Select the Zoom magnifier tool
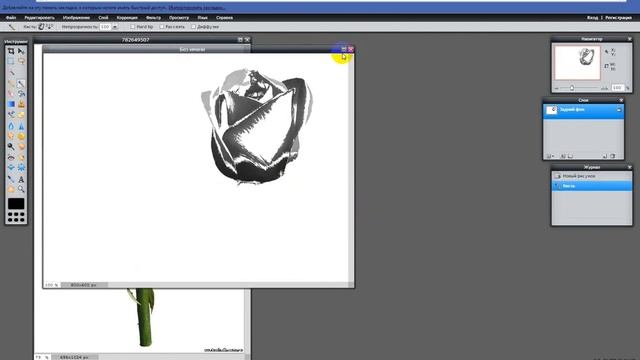This screenshot has height=360, width=640. click(21, 189)
